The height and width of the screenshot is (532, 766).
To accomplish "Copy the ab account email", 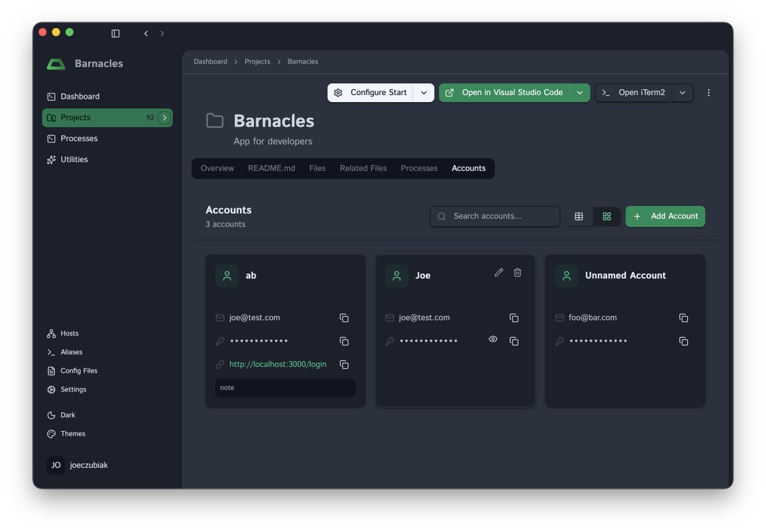I will click(344, 318).
